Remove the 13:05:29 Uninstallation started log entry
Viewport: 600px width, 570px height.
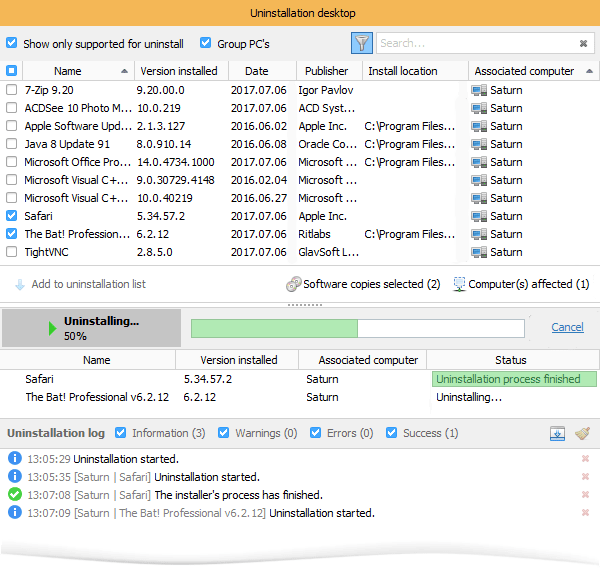coord(585,459)
